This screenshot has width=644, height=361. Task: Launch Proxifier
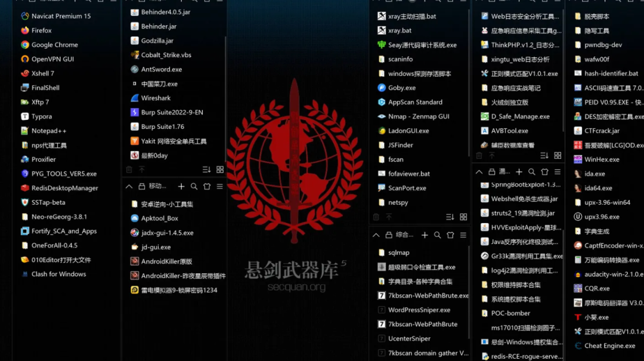[38, 159]
